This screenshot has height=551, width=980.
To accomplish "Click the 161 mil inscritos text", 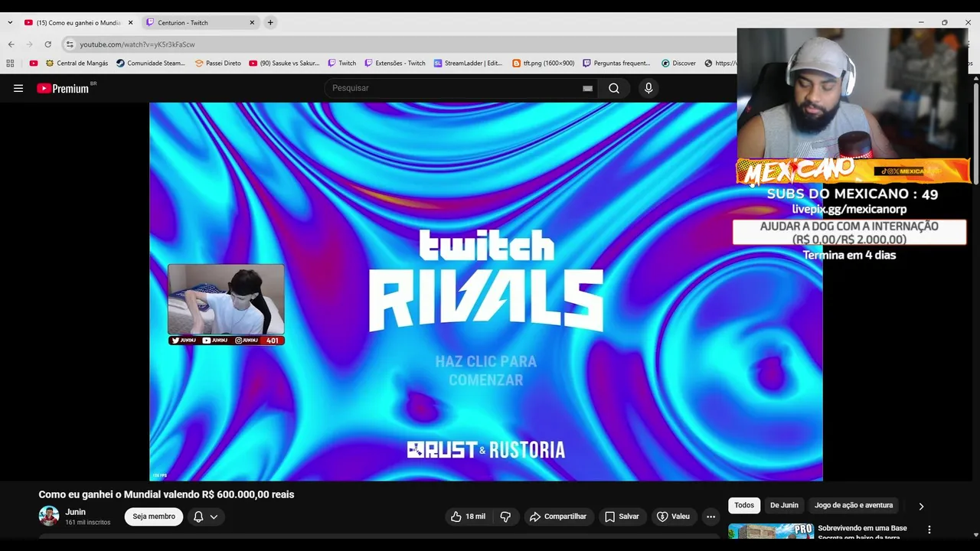I will (x=88, y=522).
